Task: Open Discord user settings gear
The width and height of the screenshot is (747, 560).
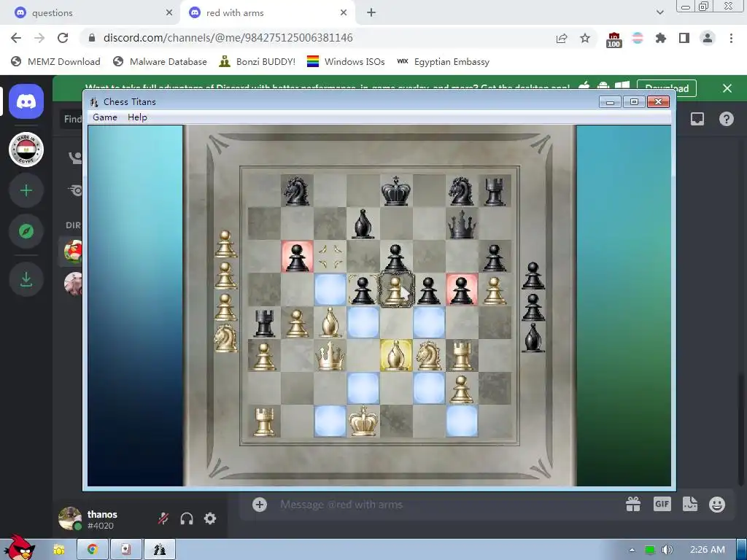Action: coord(210,518)
